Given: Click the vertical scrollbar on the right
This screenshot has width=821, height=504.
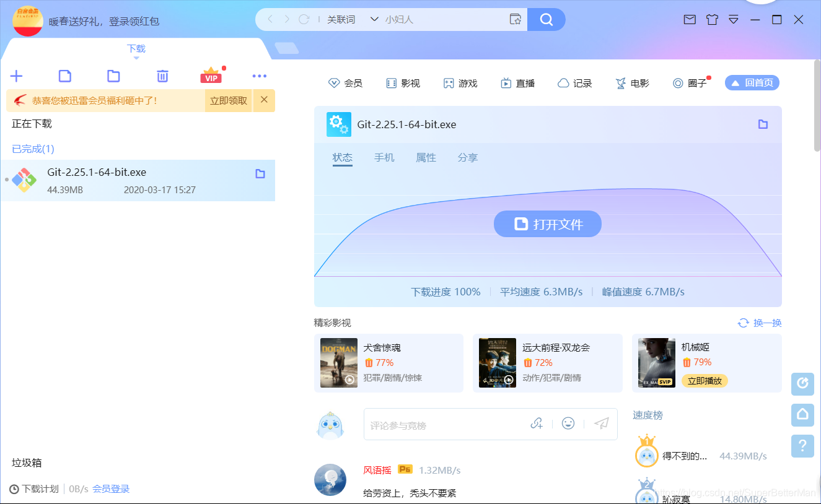Looking at the screenshot, I should [817, 106].
